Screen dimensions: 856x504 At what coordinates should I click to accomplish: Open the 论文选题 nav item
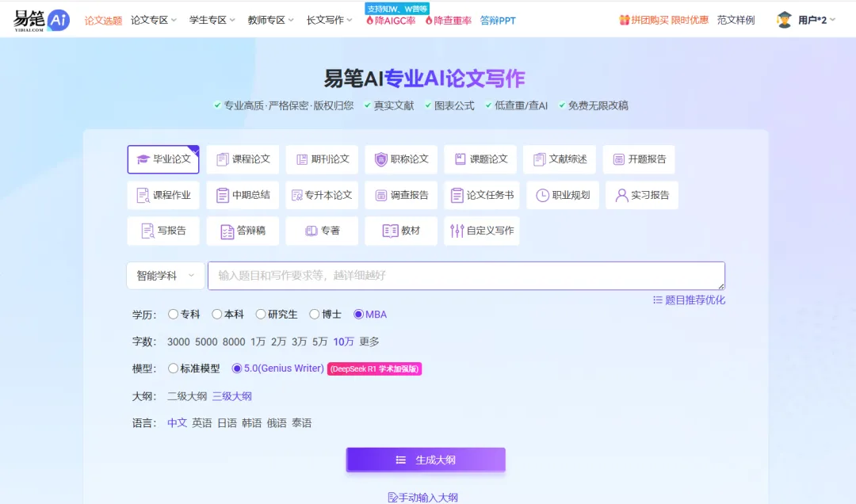click(103, 21)
